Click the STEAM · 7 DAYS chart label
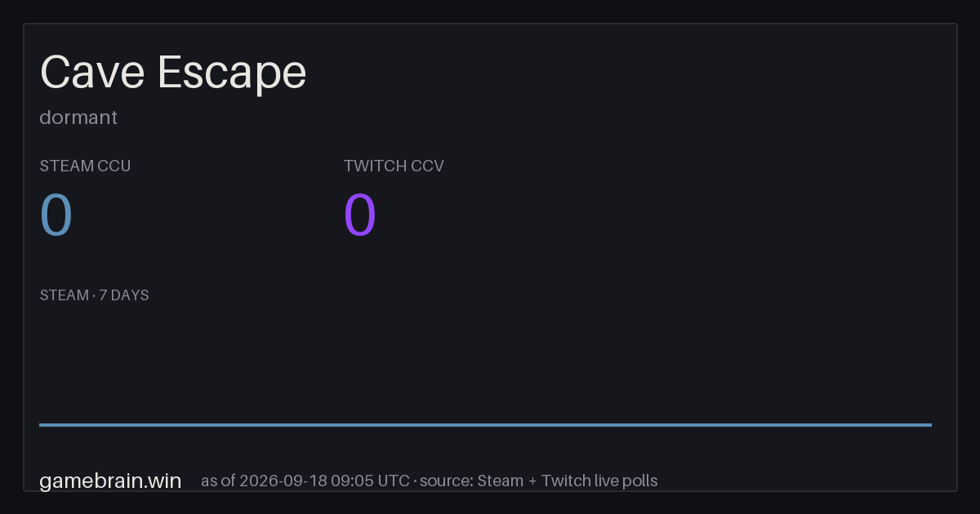This screenshot has width=980, height=514. point(94,295)
